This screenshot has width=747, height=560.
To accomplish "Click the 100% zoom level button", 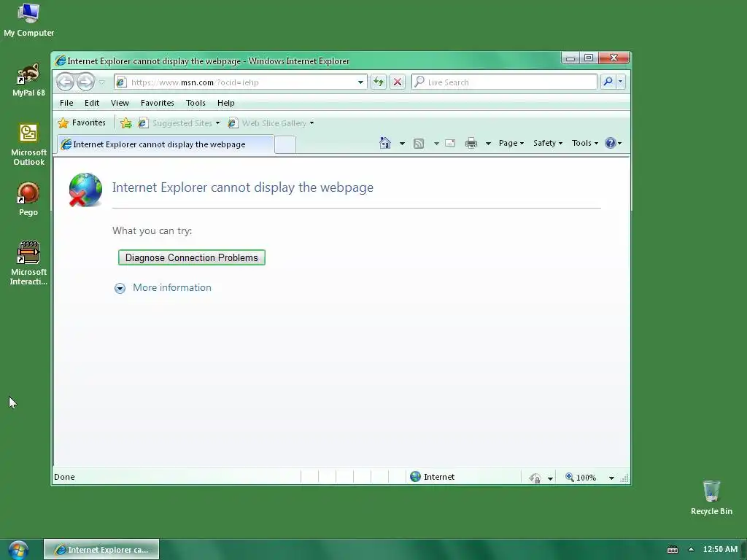I will point(581,477).
